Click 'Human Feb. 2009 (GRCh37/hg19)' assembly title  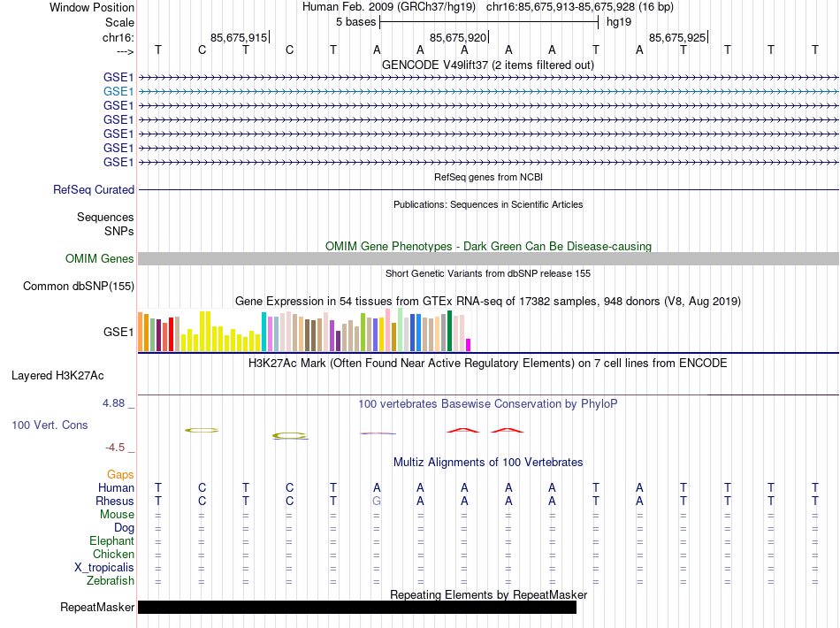click(389, 7)
